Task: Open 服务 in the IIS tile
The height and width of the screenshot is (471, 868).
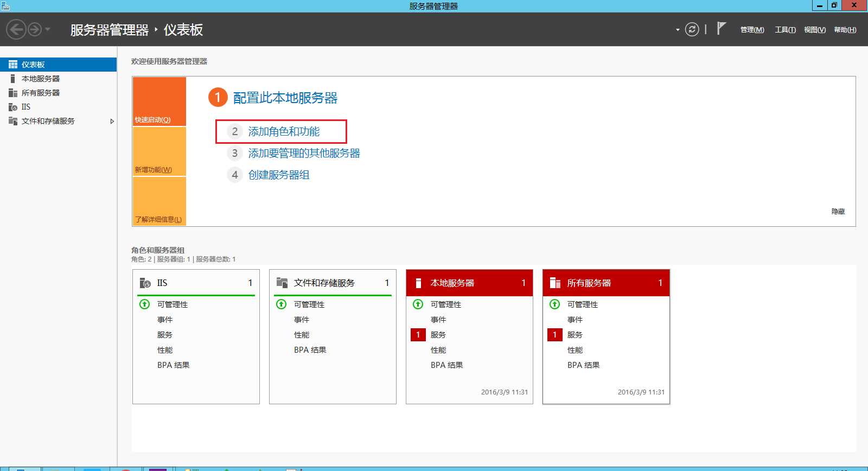Action: pos(165,335)
